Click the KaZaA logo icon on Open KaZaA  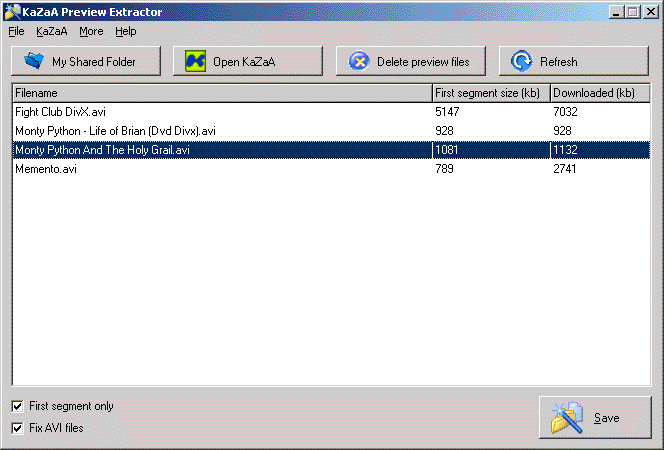[195, 61]
